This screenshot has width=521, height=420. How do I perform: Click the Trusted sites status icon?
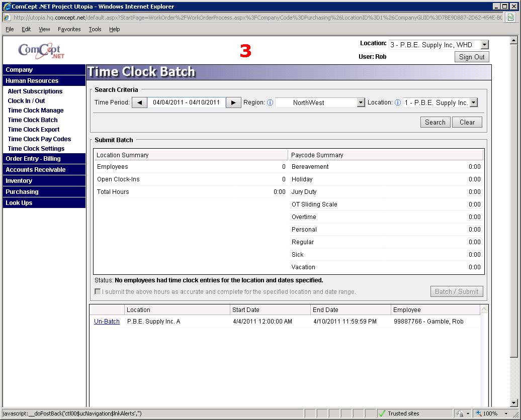pos(382,413)
